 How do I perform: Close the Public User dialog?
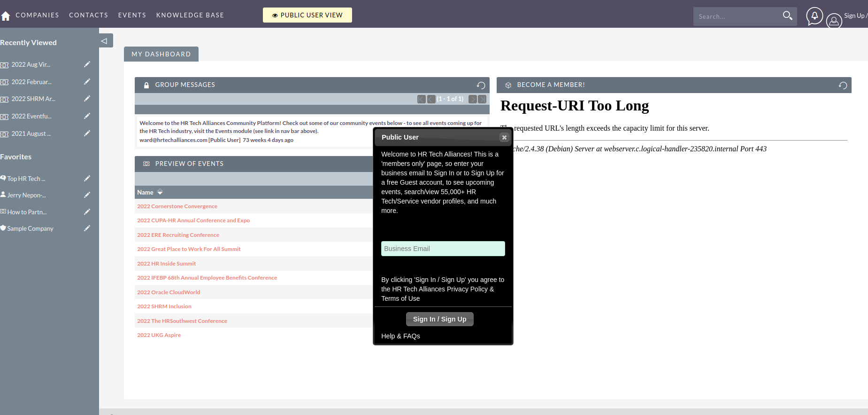[504, 137]
